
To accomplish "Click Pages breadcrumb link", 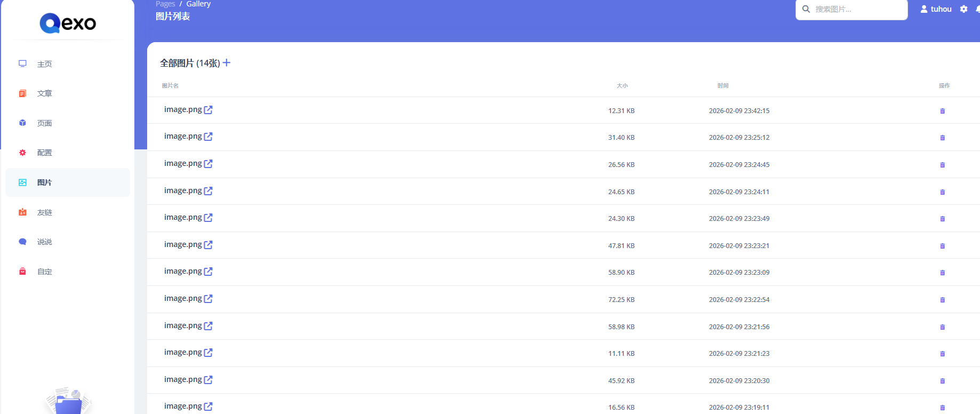I will [165, 4].
